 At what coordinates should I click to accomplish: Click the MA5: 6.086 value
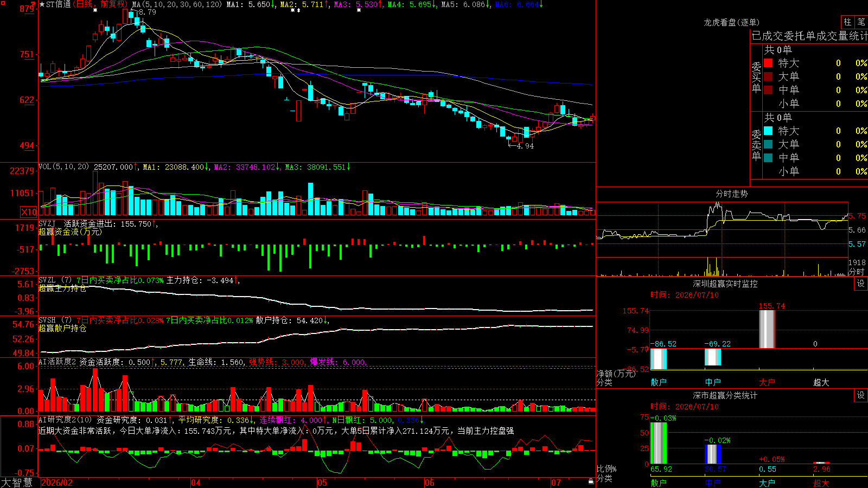click(466, 4)
